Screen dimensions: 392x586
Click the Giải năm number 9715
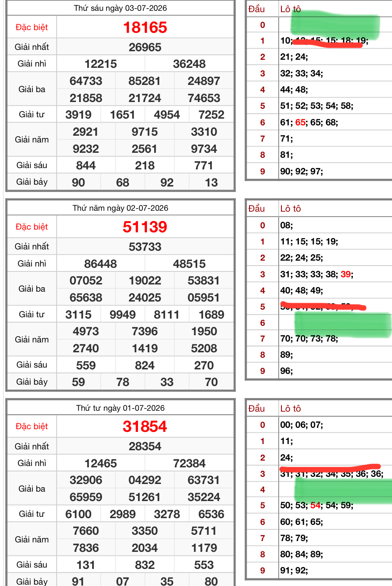coord(145,132)
